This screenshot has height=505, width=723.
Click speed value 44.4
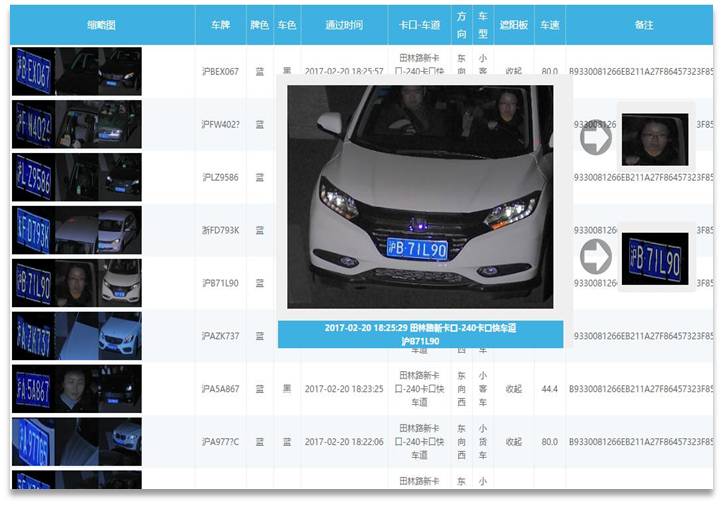pos(550,389)
